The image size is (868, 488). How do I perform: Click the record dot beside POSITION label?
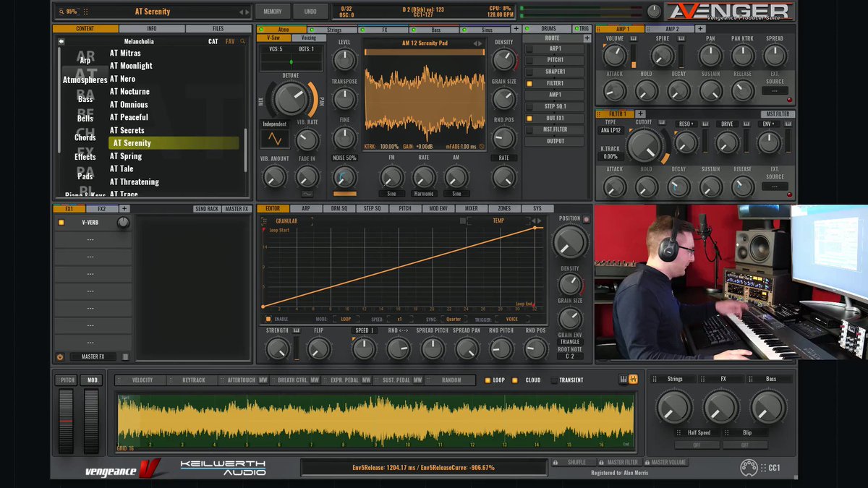click(587, 218)
